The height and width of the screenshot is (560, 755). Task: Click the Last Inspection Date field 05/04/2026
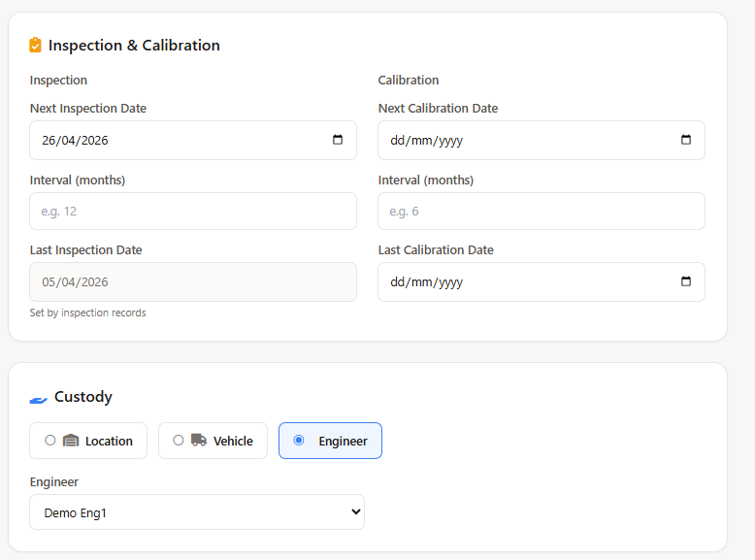[193, 281]
